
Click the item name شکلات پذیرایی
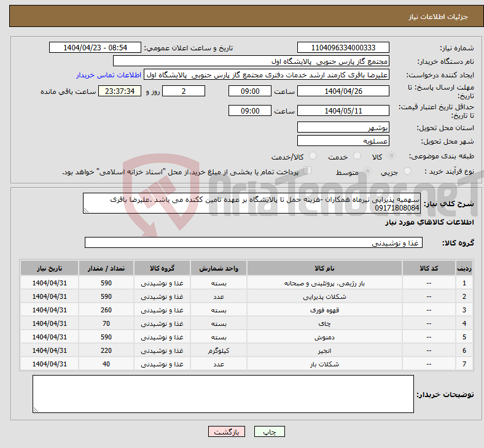point(324,296)
